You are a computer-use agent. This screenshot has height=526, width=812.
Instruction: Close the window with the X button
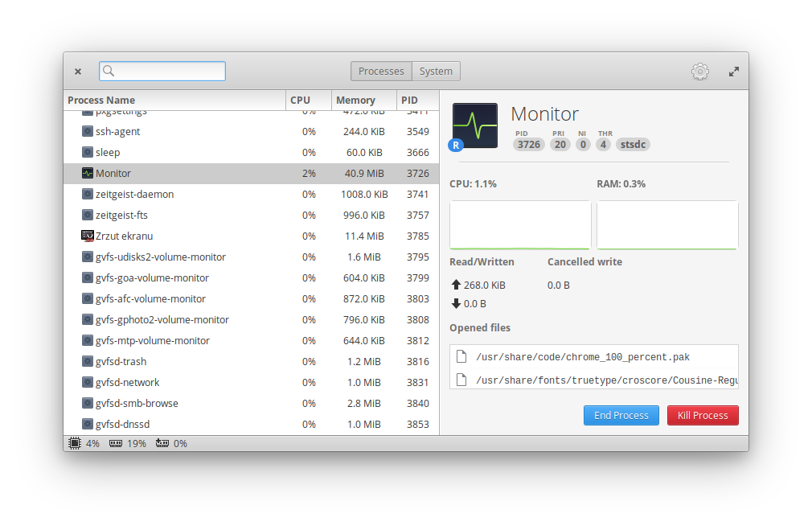78,72
